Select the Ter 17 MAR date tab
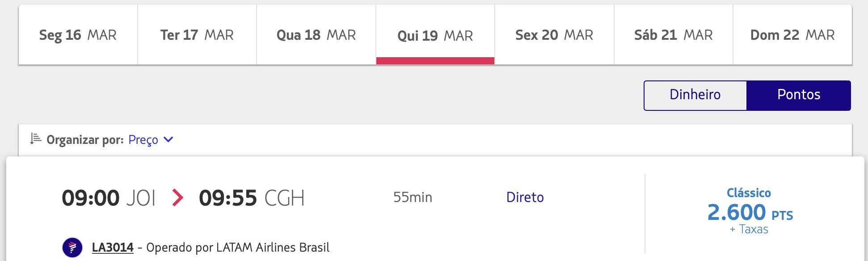 click(x=197, y=35)
